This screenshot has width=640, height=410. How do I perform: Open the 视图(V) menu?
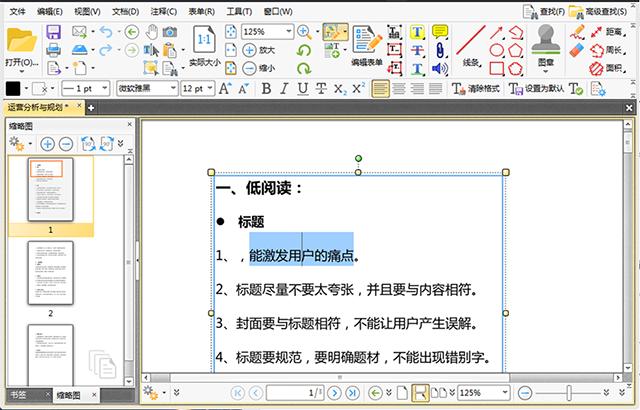tap(87, 11)
